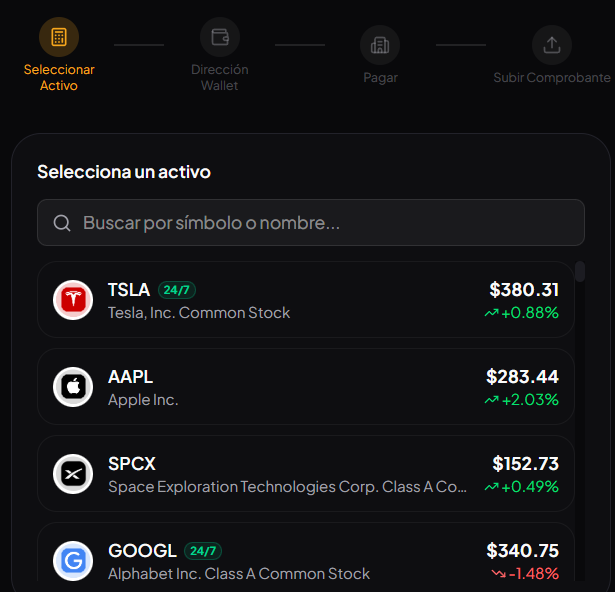Image resolution: width=615 pixels, height=592 pixels.
Task: Click the +2.03% change value
Action: click(x=530, y=400)
